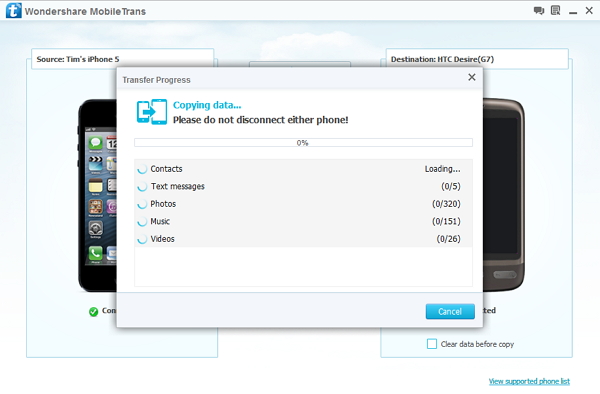Open View supported phone list link
Viewport: 600px width, 394px height.
pos(529,381)
